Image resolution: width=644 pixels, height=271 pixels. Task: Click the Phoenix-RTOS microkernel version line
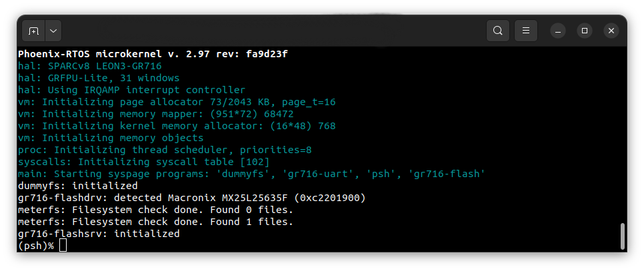[x=153, y=54]
